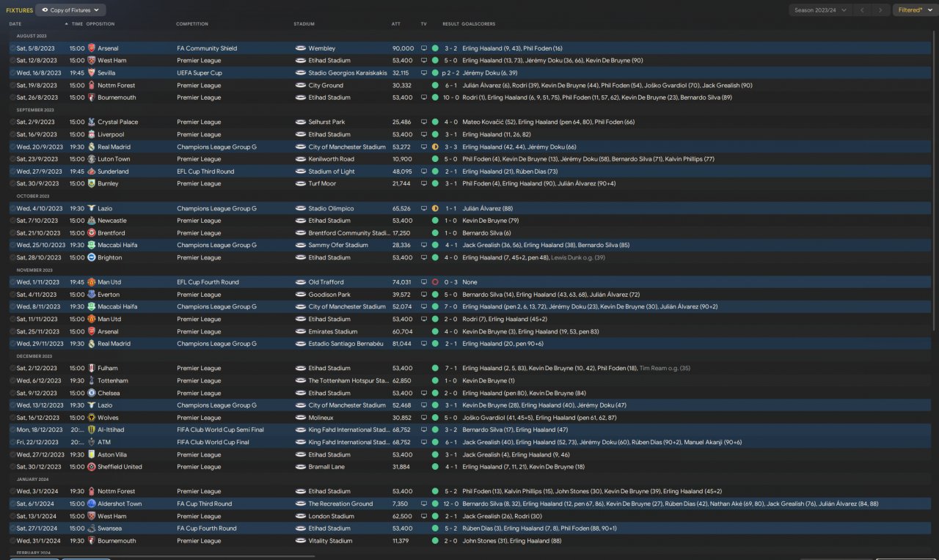The height and width of the screenshot is (560, 939).
Task: Click the Liverpool club badge
Action: point(91,135)
